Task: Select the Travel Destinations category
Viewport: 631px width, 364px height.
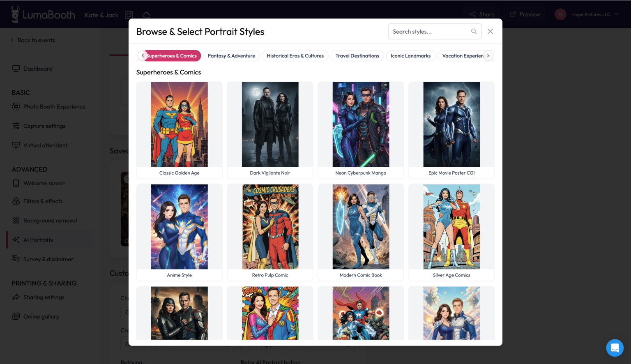Action: tap(357, 56)
